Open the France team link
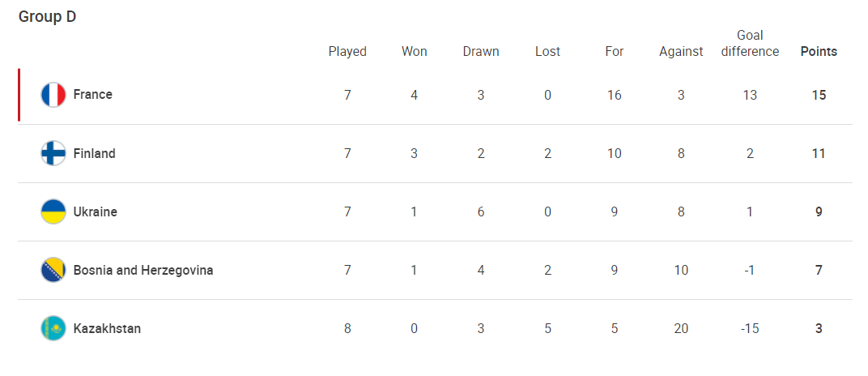868x376 pixels. point(92,95)
